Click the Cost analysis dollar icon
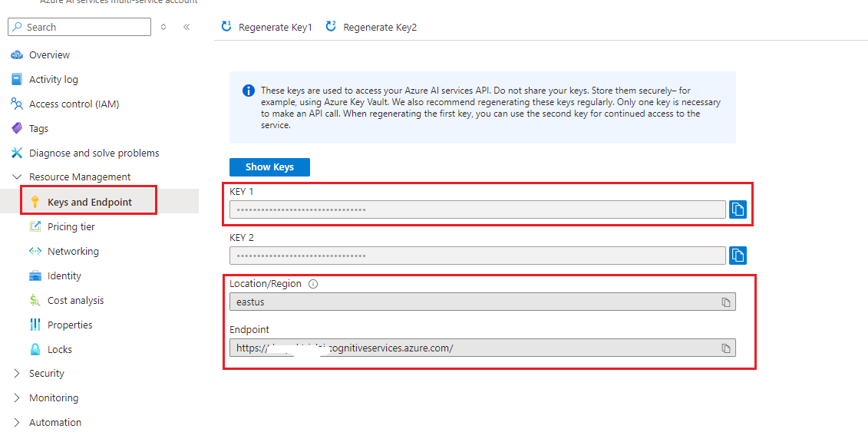The width and height of the screenshot is (868, 442). (x=35, y=300)
